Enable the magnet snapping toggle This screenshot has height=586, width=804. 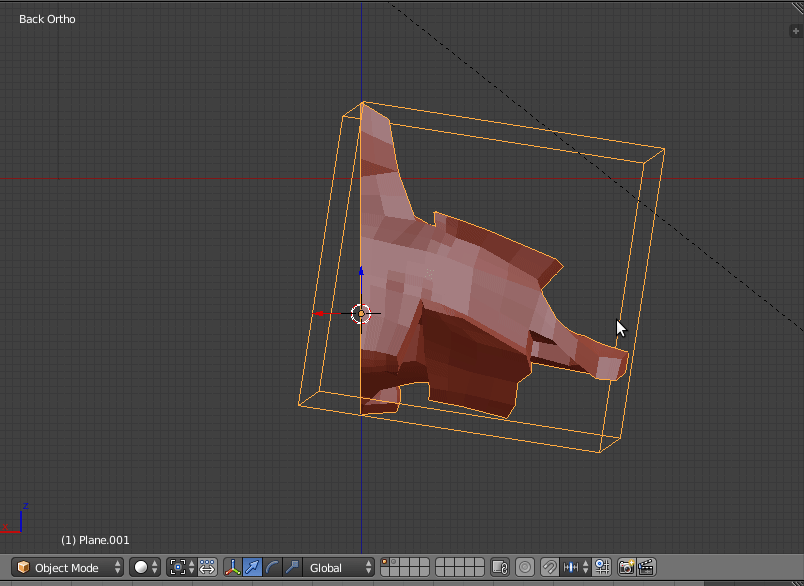coord(549,567)
